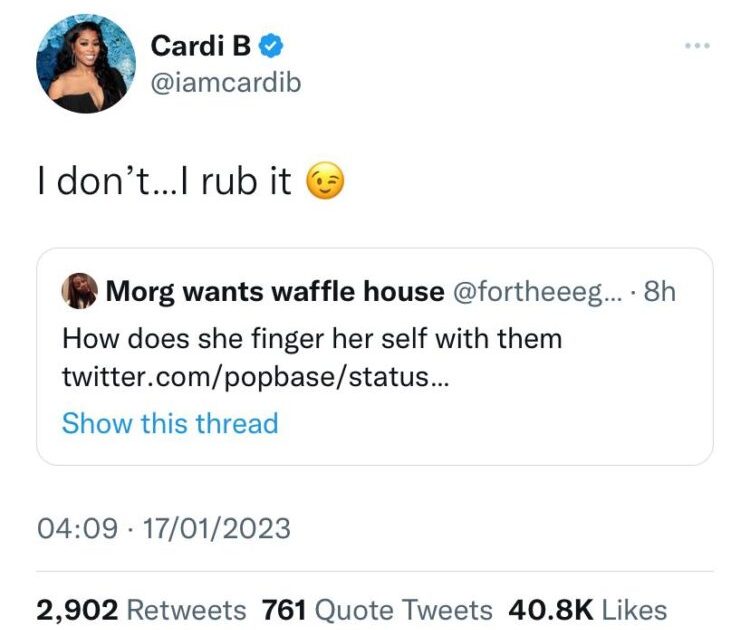
Task: View the 2,902 Retweets list
Action: (x=141, y=609)
